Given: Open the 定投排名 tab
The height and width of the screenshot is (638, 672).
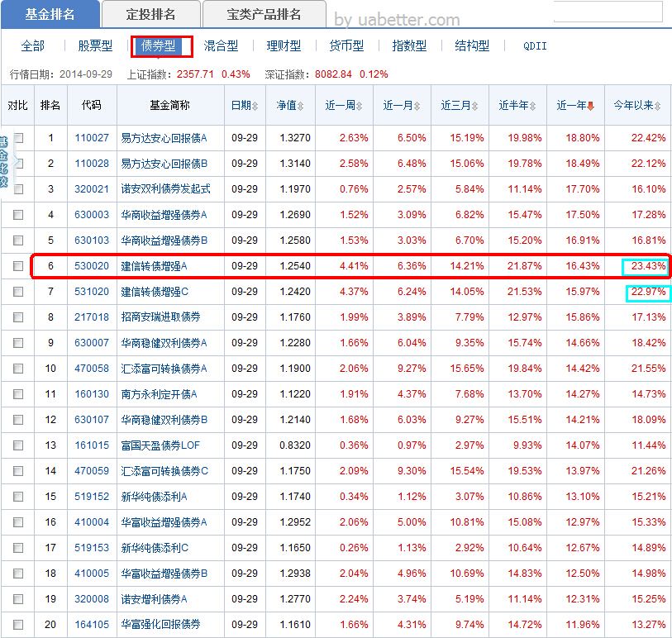Looking at the screenshot, I should pos(151,15).
